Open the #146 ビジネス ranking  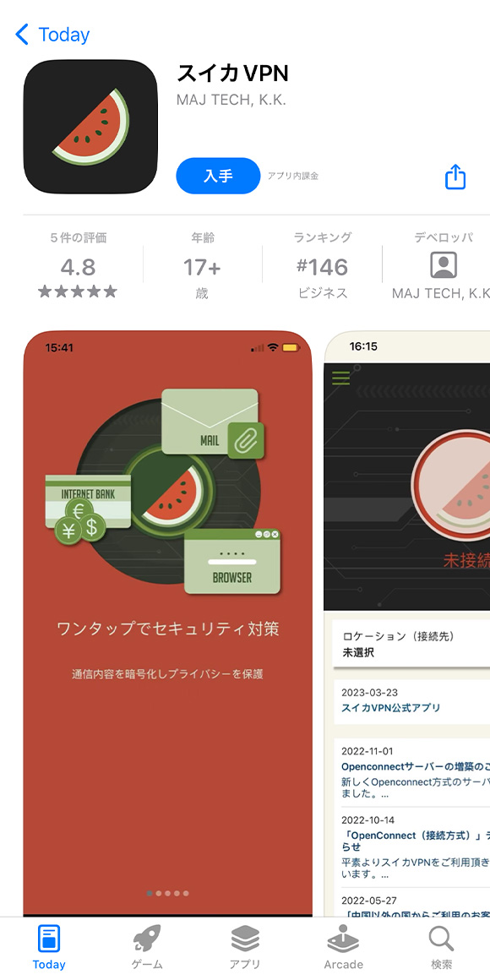(x=323, y=265)
